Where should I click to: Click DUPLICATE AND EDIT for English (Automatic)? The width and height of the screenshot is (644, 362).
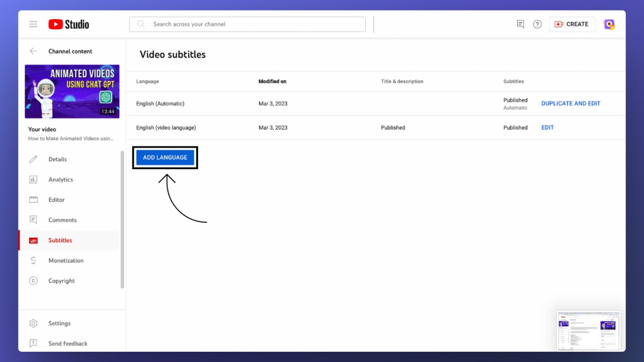(x=571, y=103)
